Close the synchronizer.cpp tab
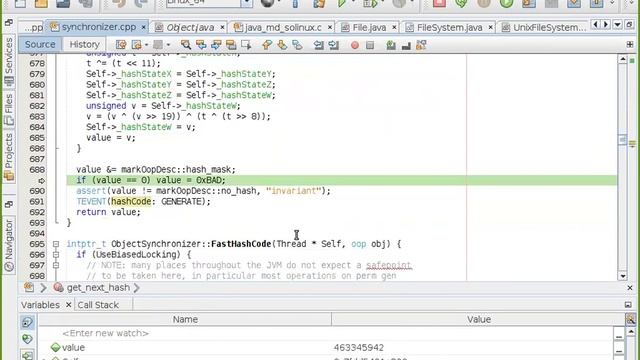The image size is (640, 360). click(144, 27)
